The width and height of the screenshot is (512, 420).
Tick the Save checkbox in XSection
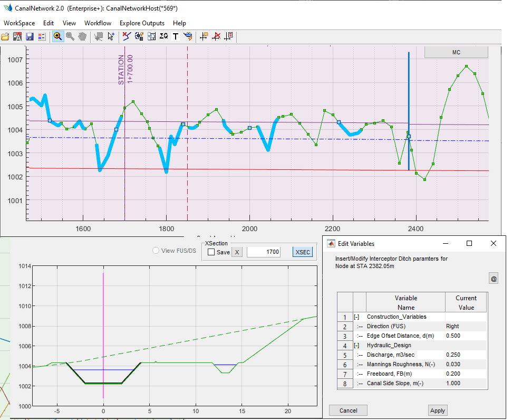pos(211,252)
